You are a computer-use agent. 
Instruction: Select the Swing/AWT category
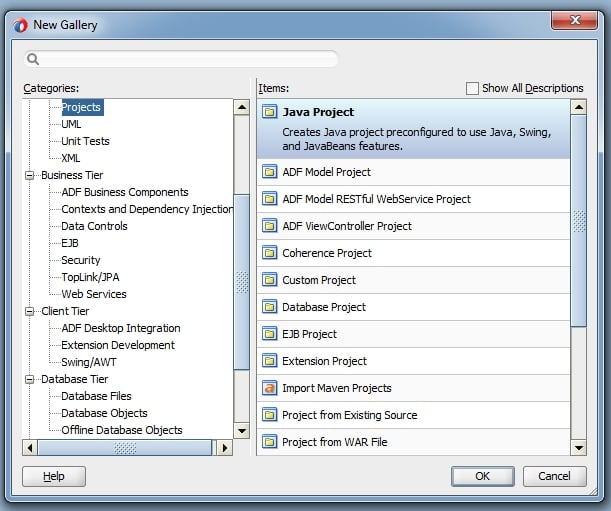tap(89, 362)
